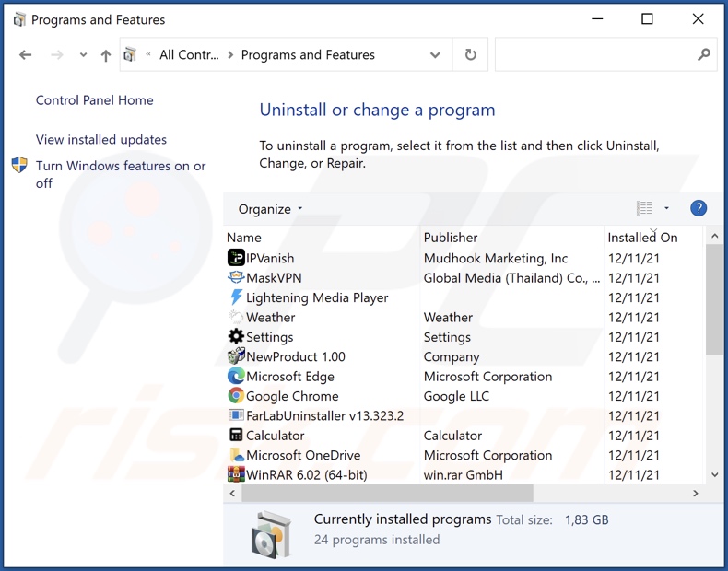Click the change view icon
Viewport: 728px width, 571px height.
[644, 208]
